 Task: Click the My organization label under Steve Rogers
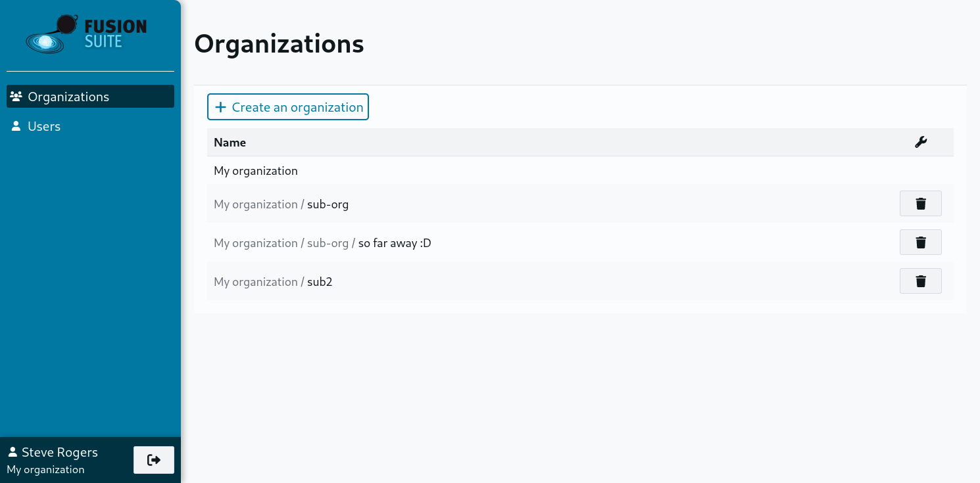pos(45,469)
